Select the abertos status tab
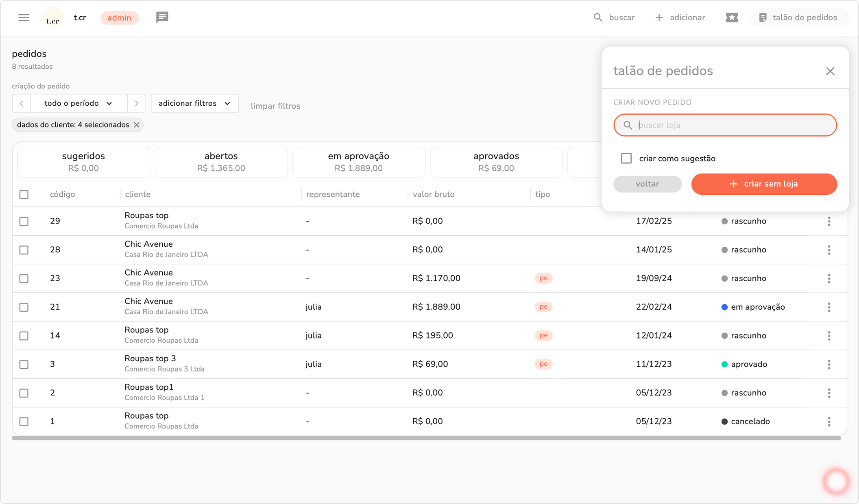The height and width of the screenshot is (504, 859). [x=221, y=162]
